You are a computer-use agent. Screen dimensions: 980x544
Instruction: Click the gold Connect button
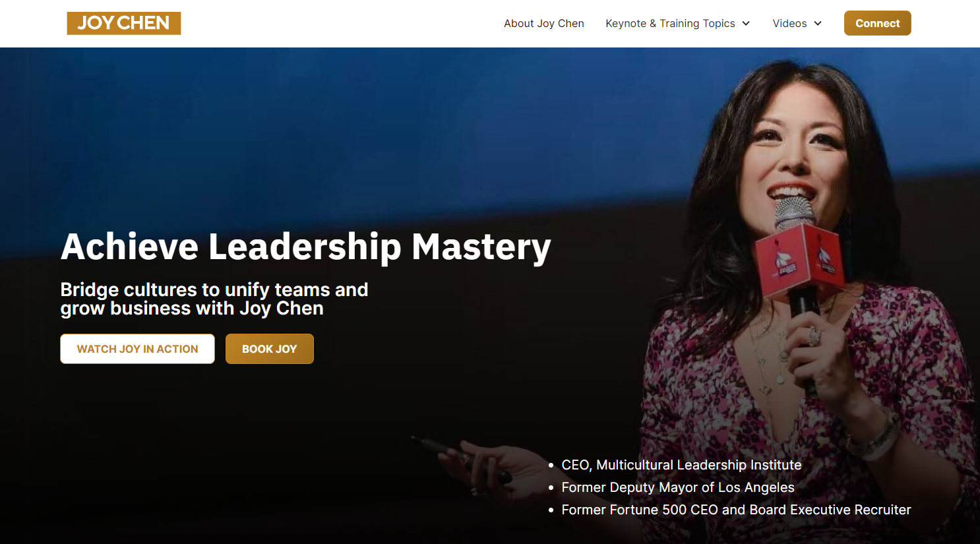click(x=877, y=23)
